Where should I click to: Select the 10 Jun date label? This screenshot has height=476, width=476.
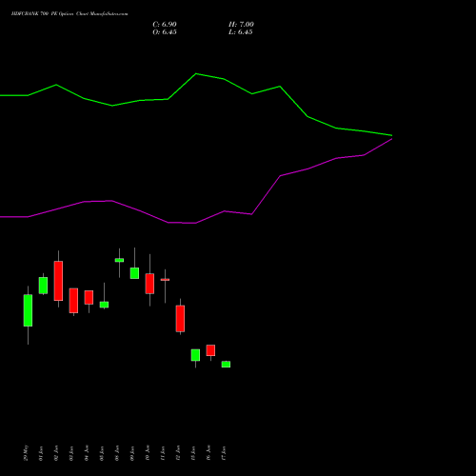[148, 453]
